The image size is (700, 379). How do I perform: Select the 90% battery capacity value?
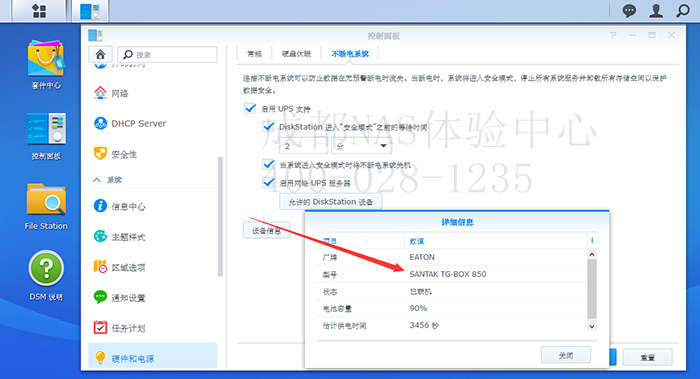click(x=418, y=308)
